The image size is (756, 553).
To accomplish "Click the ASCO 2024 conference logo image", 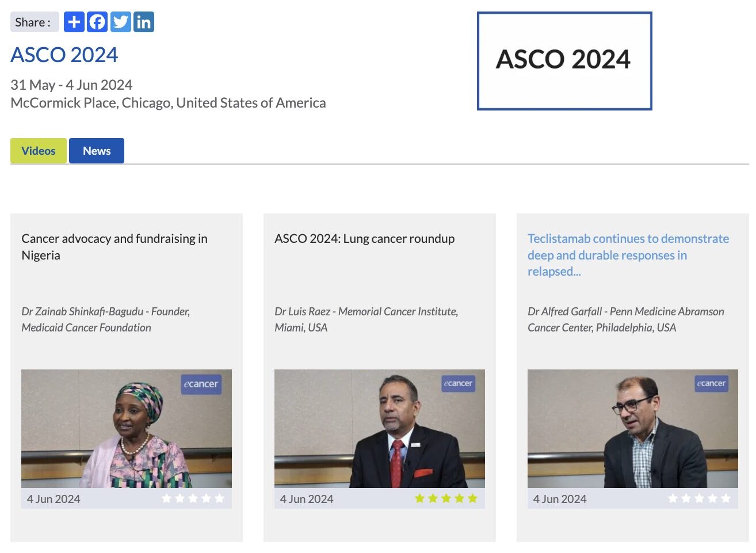I will 564,61.
